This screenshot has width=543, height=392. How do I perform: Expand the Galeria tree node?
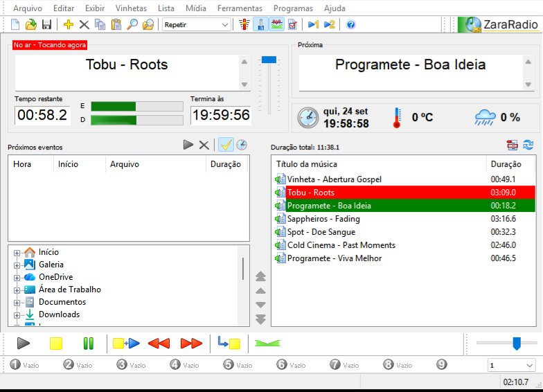pyautogui.click(x=17, y=265)
